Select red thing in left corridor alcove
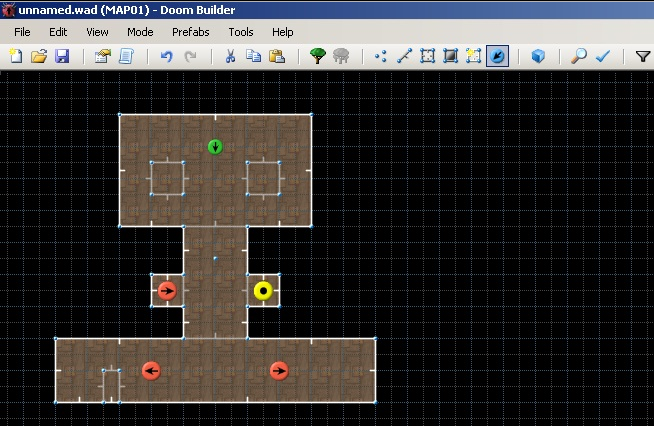Image resolution: width=654 pixels, height=426 pixels. click(x=167, y=291)
